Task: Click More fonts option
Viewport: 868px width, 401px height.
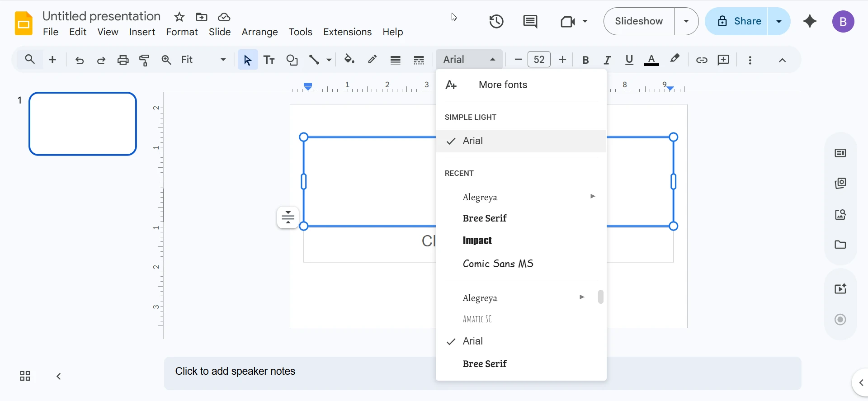Action: point(503,85)
